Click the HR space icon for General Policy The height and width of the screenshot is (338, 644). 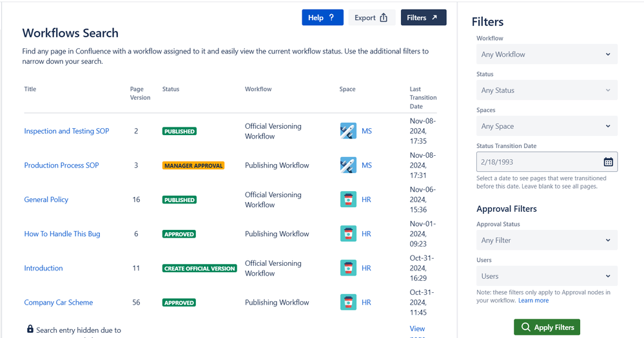348,200
